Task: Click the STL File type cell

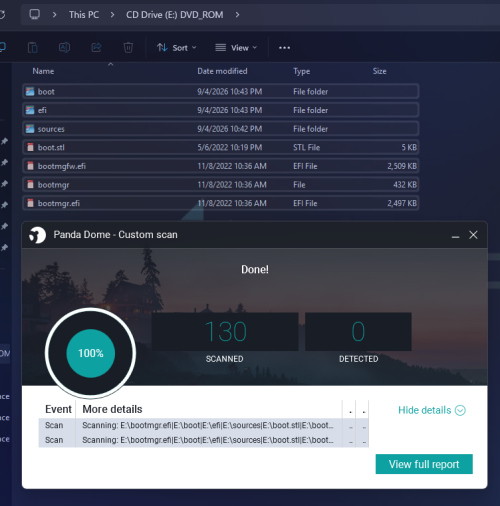Action: click(306, 147)
